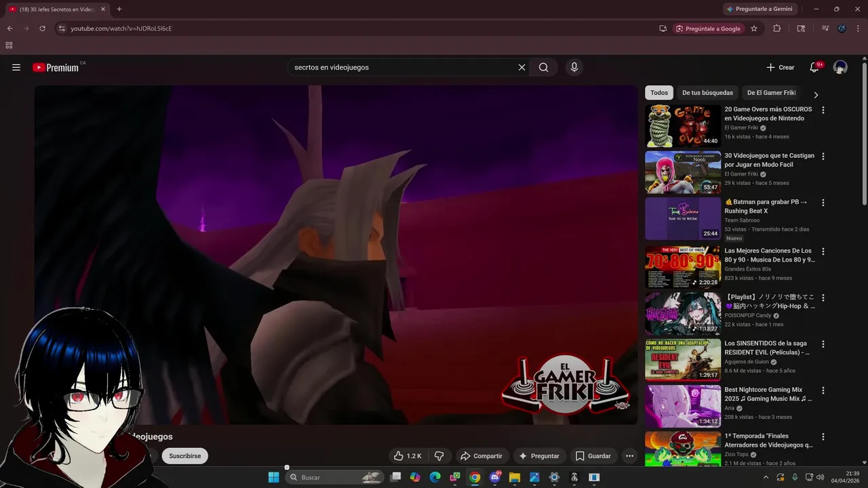Screen dimensions: 868x488
Task: Save video with Guardar
Action: pyautogui.click(x=593, y=456)
